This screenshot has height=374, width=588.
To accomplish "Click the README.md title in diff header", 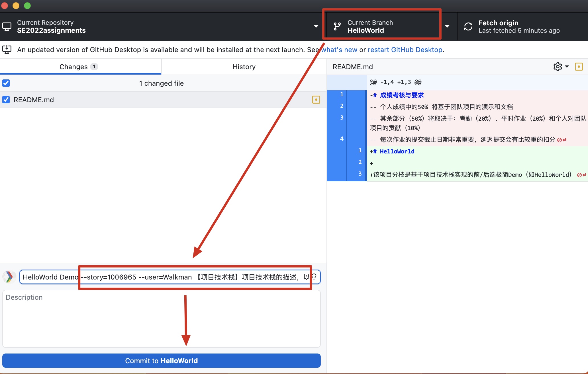I will (x=353, y=67).
